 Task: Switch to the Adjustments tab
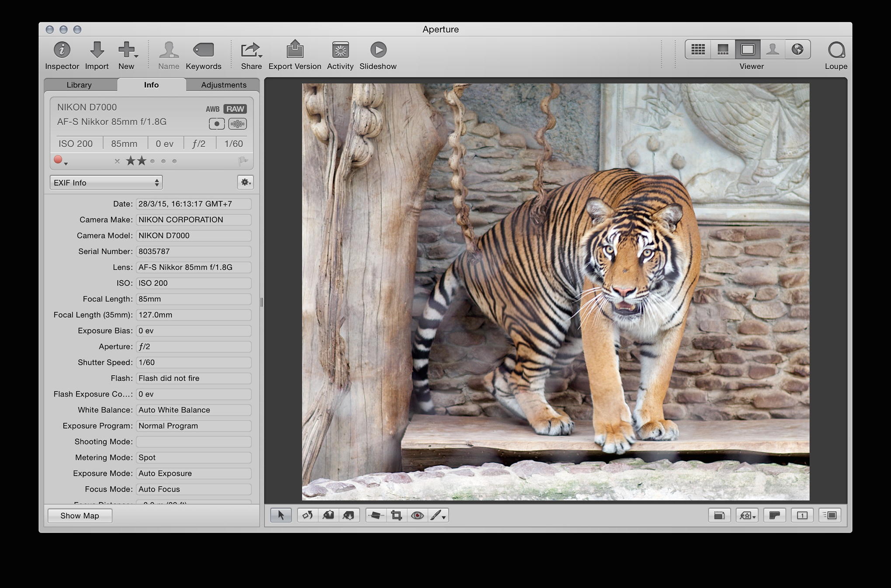[x=223, y=84]
